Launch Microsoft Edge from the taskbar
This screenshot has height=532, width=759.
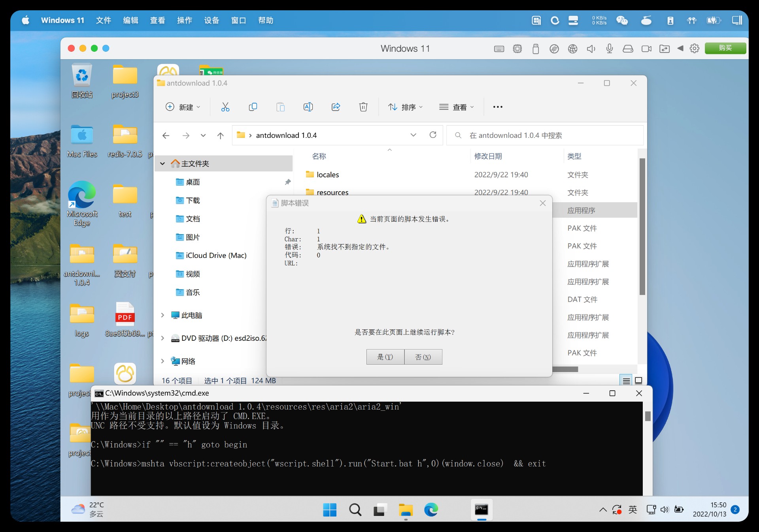(x=431, y=509)
